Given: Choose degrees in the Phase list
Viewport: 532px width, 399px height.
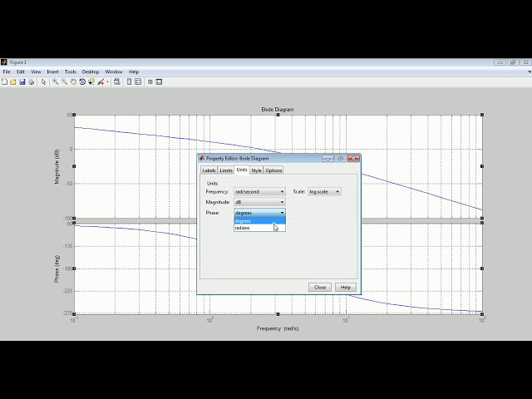Looking at the screenshot, I should click(259, 221).
